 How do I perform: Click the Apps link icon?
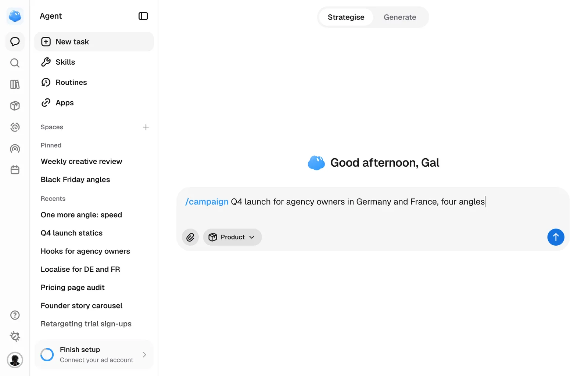point(46,103)
